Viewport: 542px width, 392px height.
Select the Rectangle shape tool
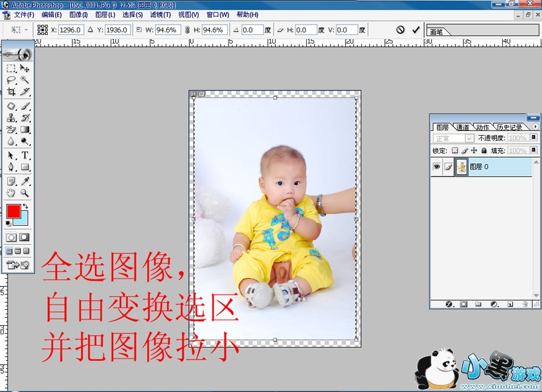pos(25,167)
